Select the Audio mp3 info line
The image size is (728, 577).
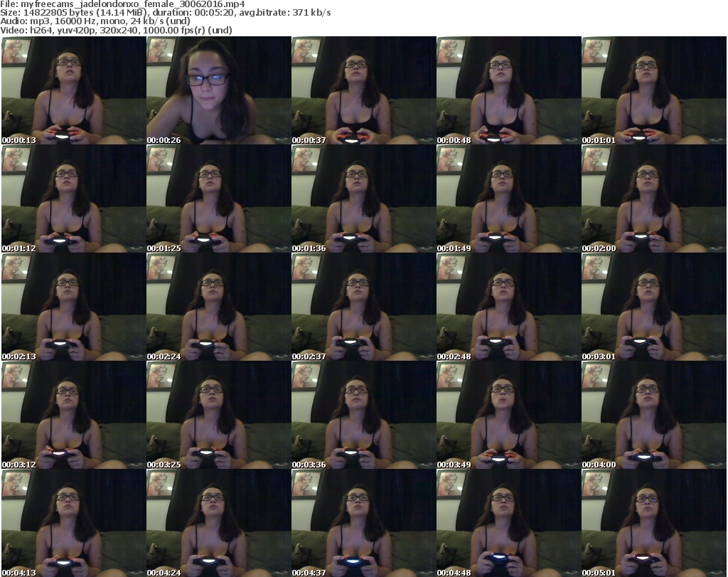pos(95,21)
